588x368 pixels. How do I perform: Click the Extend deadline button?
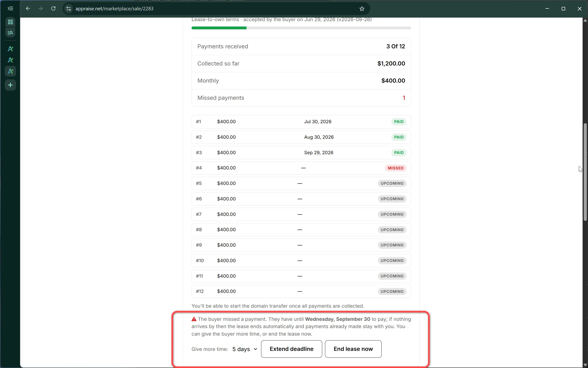tap(291, 349)
